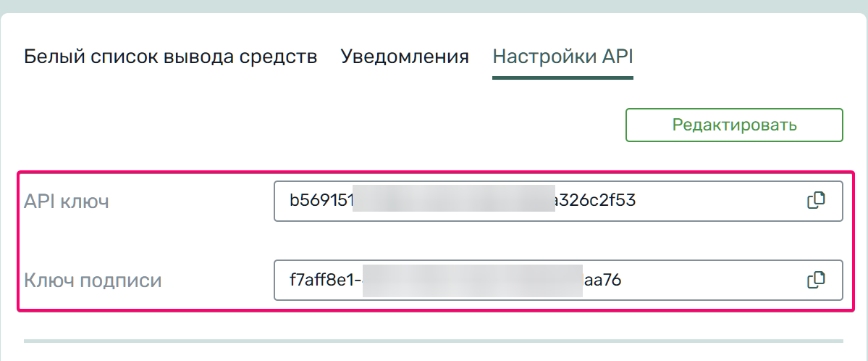Click the "API ключ" label
Viewport: 868px width, 361px height.
(67, 202)
